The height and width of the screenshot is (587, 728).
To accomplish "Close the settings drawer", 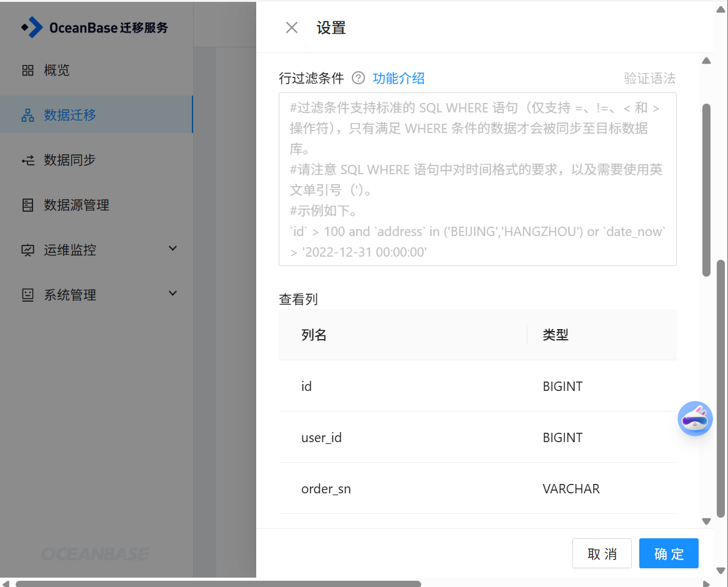I will click(x=291, y=27).
